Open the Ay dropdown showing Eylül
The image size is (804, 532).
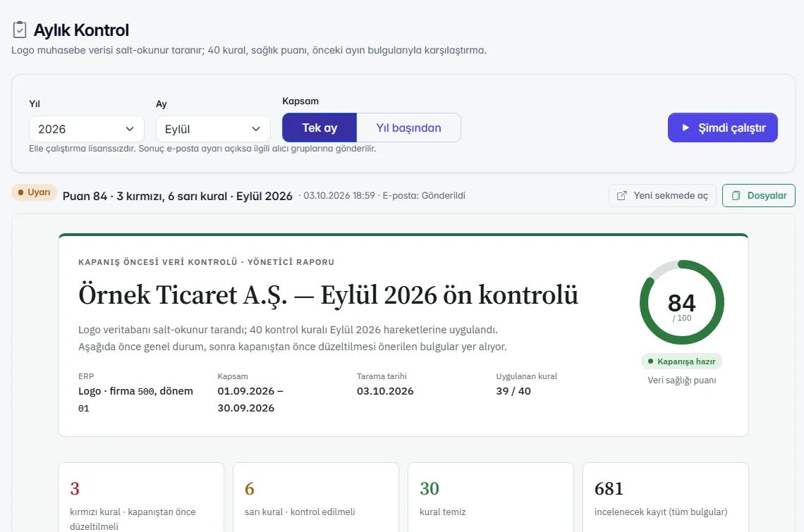[x=213, y=129]
